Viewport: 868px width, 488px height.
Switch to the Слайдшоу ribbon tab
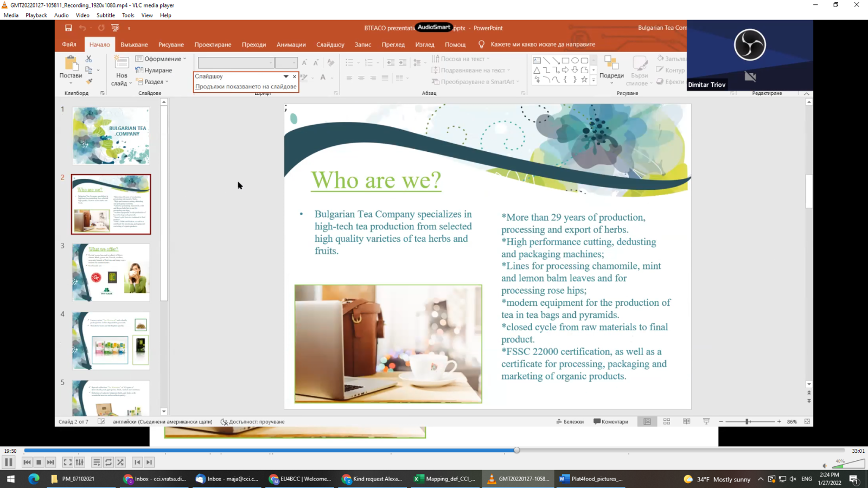[330, 44]
